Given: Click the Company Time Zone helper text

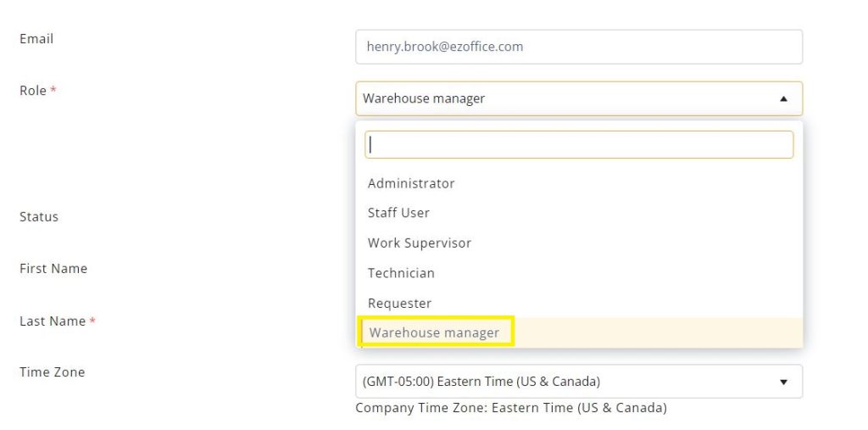Looking at the screenshot, I should click(x=511, y=409).
